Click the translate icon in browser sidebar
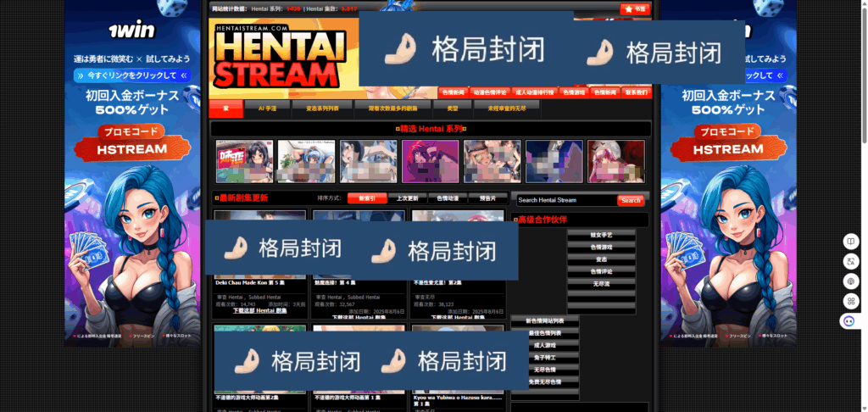The width and height of the screenshot is (868, 412). click(x=849, y=261)
